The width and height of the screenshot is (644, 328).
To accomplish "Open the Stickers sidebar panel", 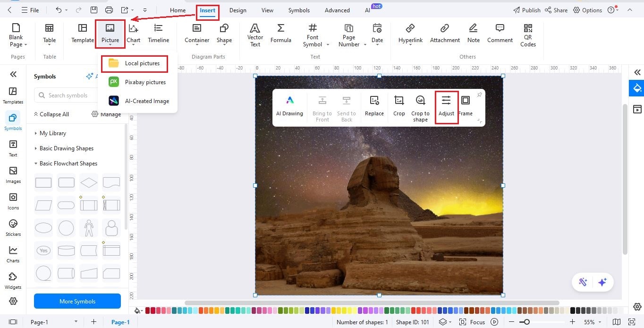I will [x=13, y=227].
